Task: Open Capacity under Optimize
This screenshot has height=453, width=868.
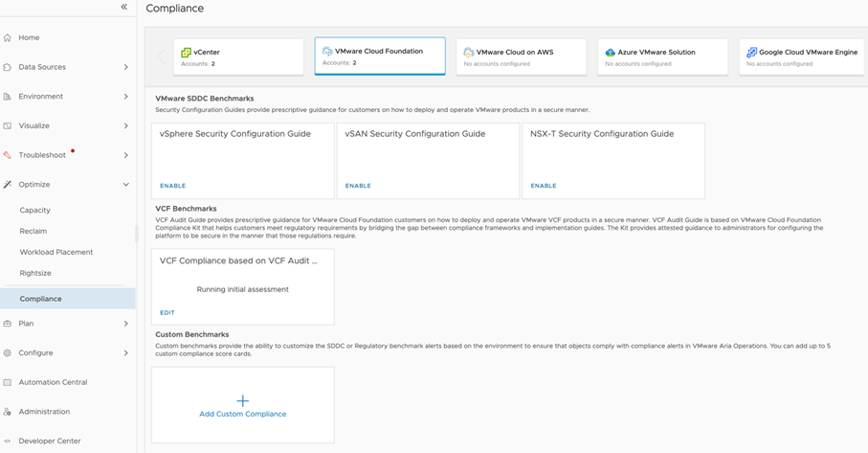Action: coord(35,210)
